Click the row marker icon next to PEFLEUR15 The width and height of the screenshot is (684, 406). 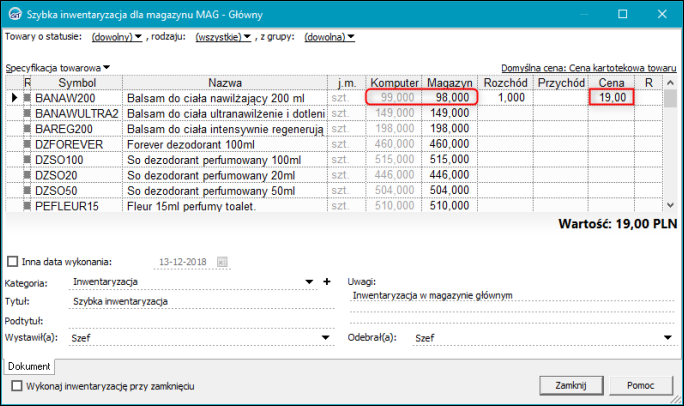[x=27, y=206]
